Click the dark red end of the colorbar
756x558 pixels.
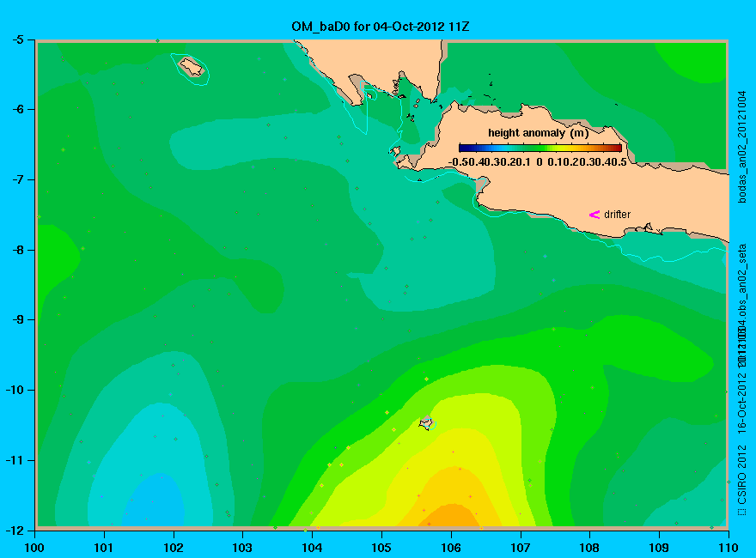[617, 148]
